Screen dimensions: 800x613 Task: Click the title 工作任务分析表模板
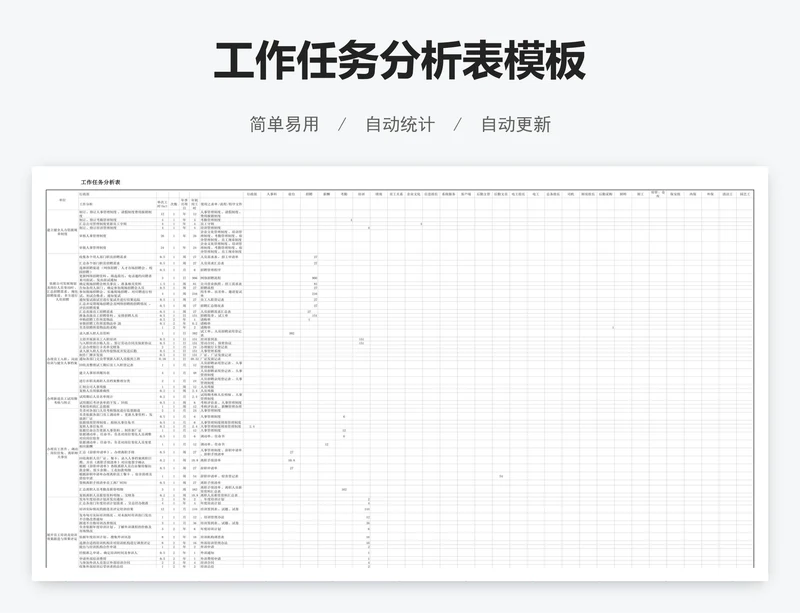click(x=399, y=60)
